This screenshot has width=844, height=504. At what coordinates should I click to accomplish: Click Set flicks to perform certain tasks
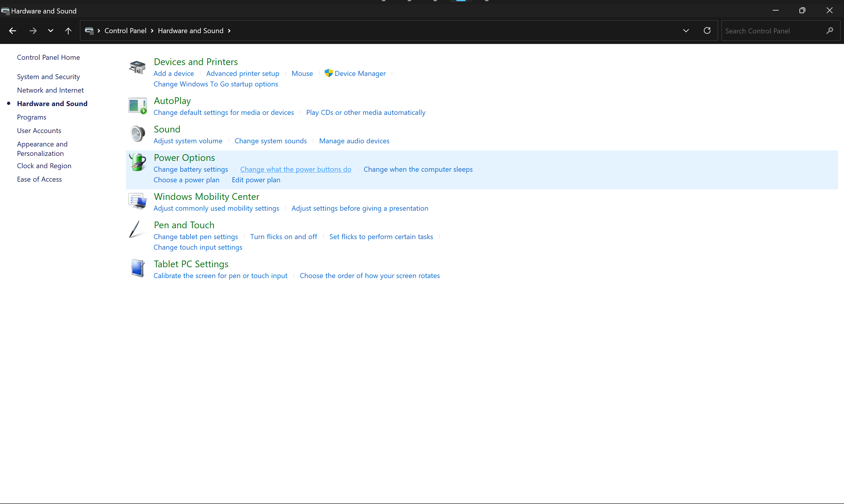click(381, 237)
